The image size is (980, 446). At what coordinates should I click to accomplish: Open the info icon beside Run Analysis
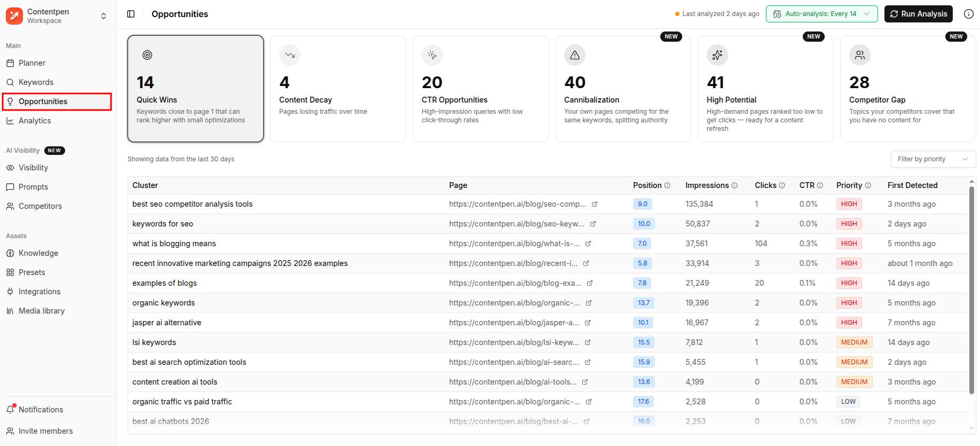pos(968,14)
